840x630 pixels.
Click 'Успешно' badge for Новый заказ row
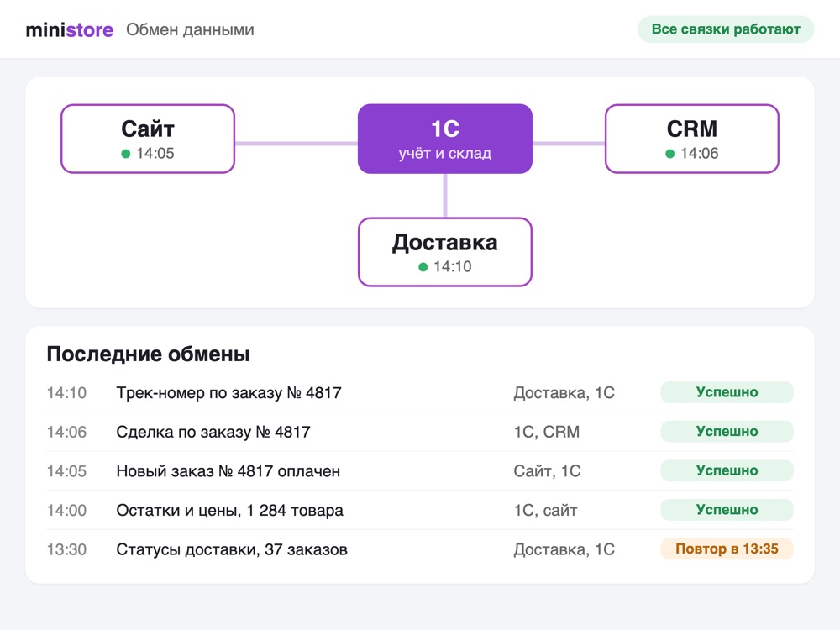click(x=727, y=470)
